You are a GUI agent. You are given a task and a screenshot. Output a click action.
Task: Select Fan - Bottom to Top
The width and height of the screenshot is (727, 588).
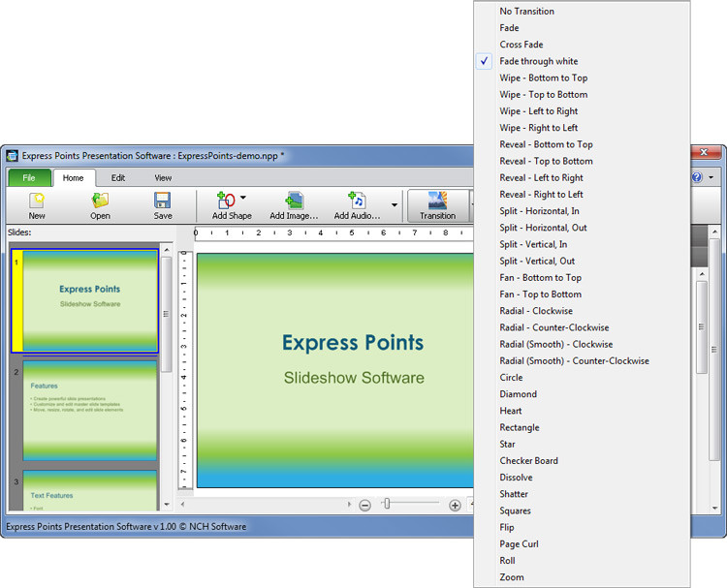coord(582,278)
